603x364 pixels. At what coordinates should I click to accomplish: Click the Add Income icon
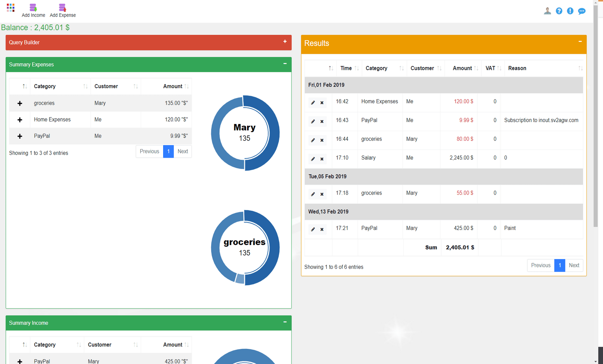[33, 8]
